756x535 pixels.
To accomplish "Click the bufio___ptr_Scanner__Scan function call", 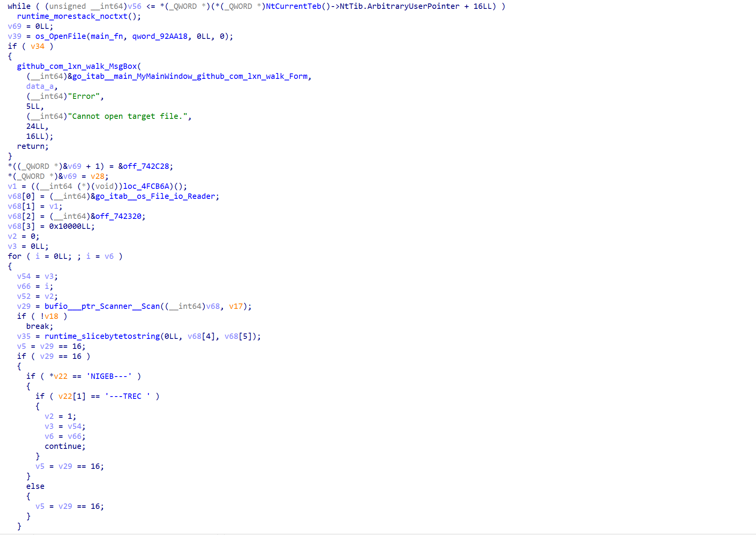I will click(x=102, y=306).
